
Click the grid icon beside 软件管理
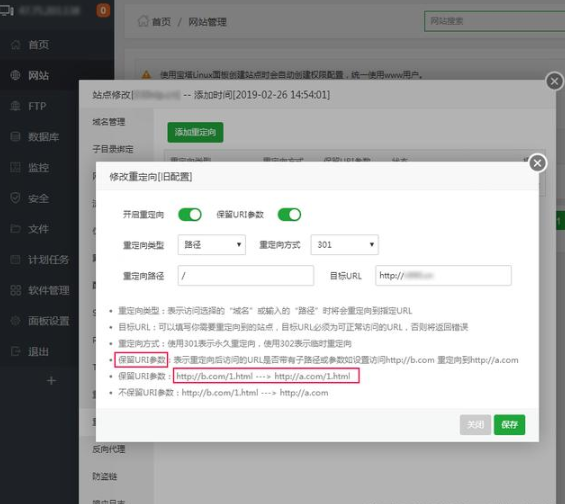point(15,290)
